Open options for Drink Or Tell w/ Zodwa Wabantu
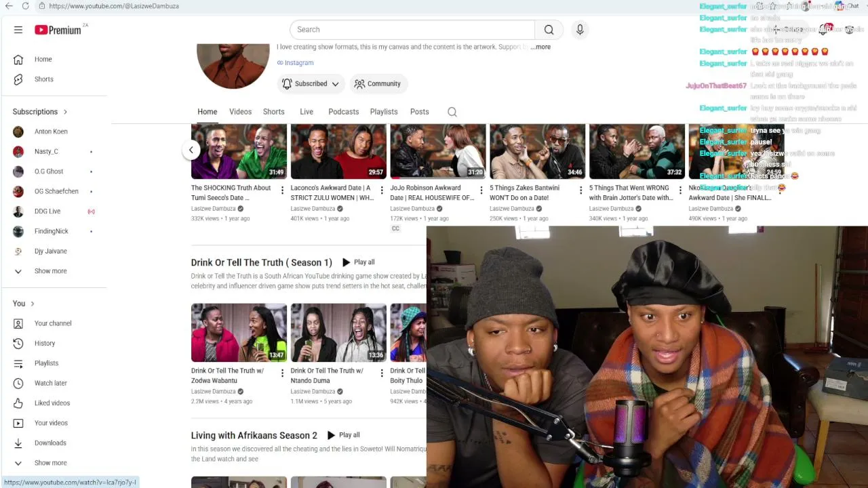The width and height of the screenshot is (868, 488). pos(282,373)
